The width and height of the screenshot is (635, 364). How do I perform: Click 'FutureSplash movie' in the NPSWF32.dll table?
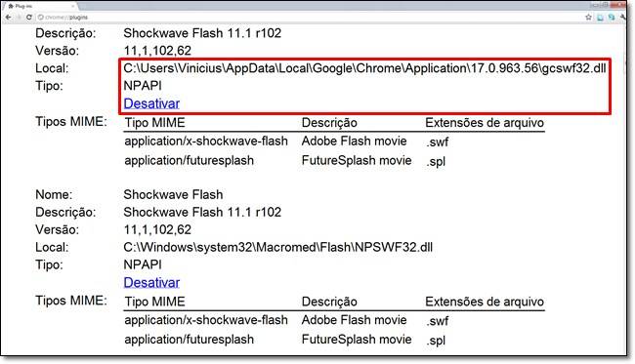pyautogui.click(x=357, y=340)
